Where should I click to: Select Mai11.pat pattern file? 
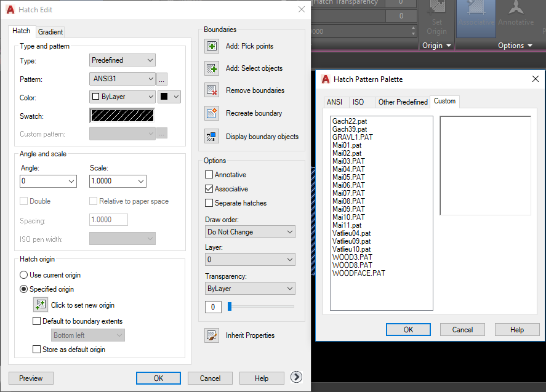tap(347, 225)
